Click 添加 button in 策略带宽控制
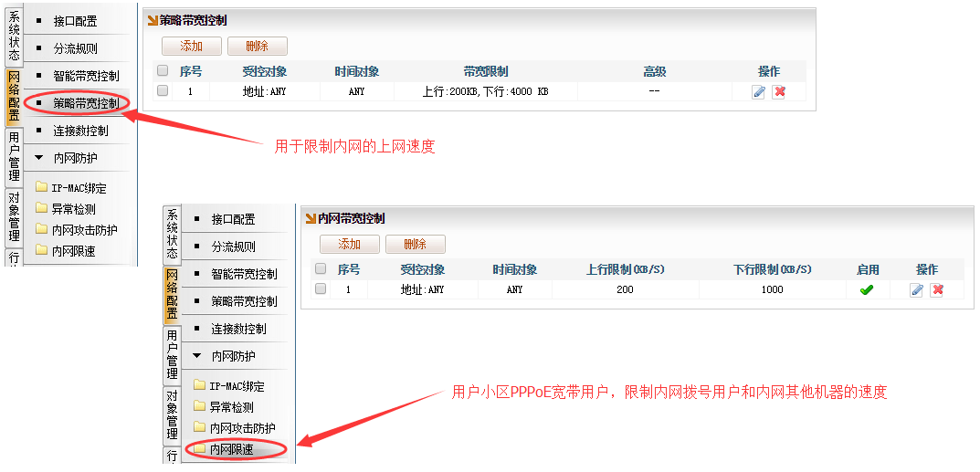 192,47
